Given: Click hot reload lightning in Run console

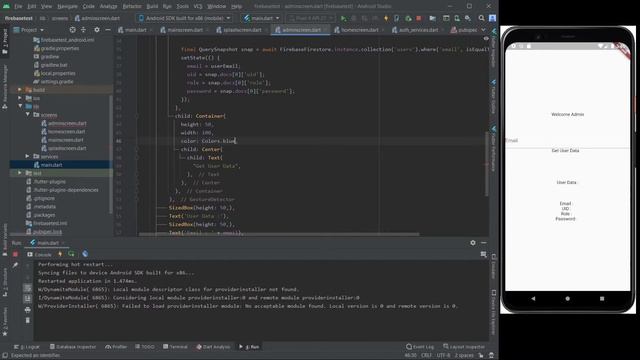Looking at the screenshot, I should [x=60, y=254].
